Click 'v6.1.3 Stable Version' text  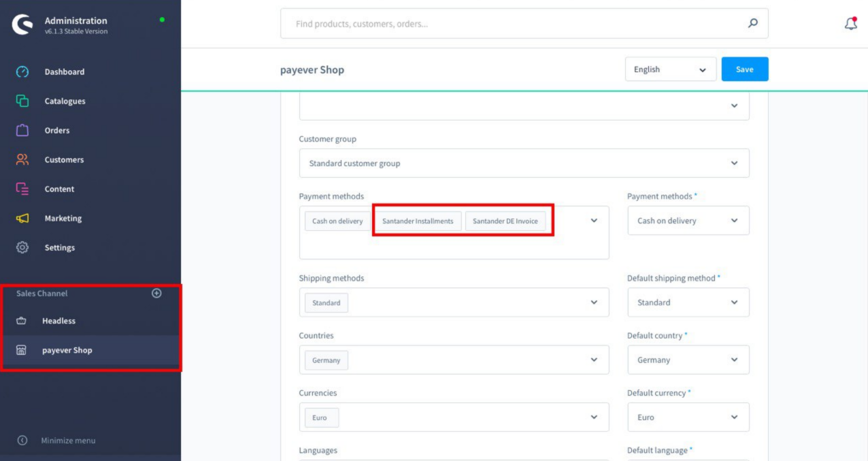tap(76, 31)
